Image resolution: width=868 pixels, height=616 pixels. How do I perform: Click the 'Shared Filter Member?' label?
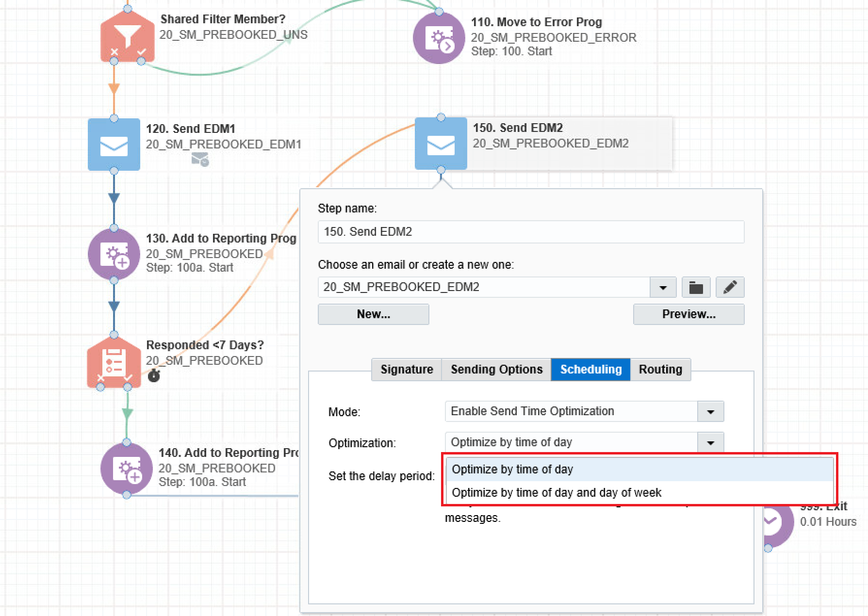tap(223, 19)
